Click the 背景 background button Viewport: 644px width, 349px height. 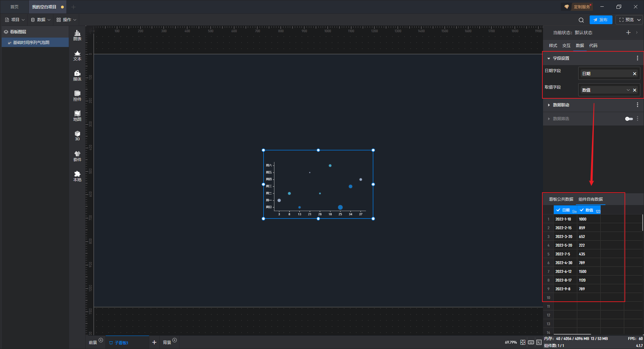point(167,343)
